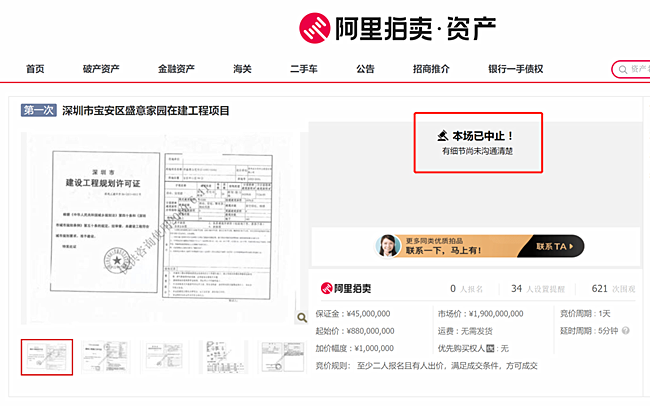This screenshot has height=406, width=650.
Task: Click the zoom magnifier icon on image
Action: click(x=302, y=318)
